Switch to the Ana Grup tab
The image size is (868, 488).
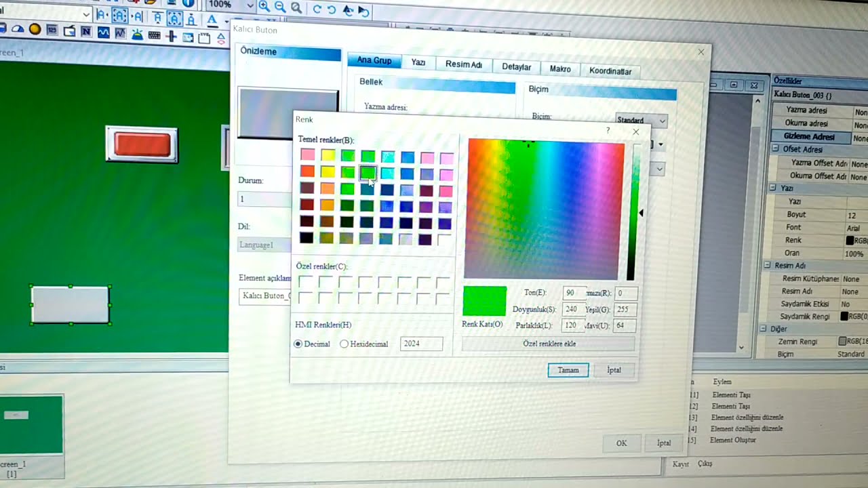[x=374, y=60]
